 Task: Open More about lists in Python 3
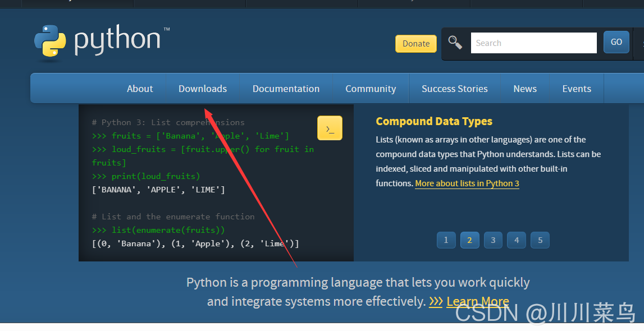point(467,183)
